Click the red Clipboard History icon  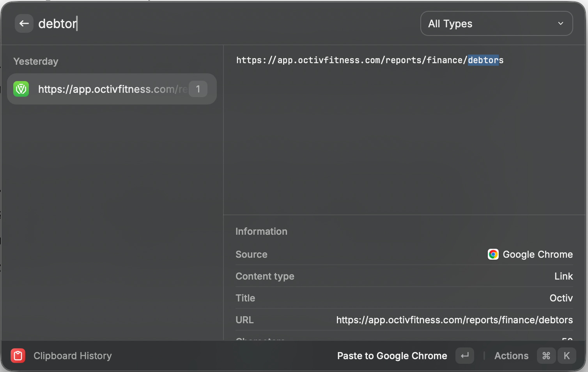point(18,356)
